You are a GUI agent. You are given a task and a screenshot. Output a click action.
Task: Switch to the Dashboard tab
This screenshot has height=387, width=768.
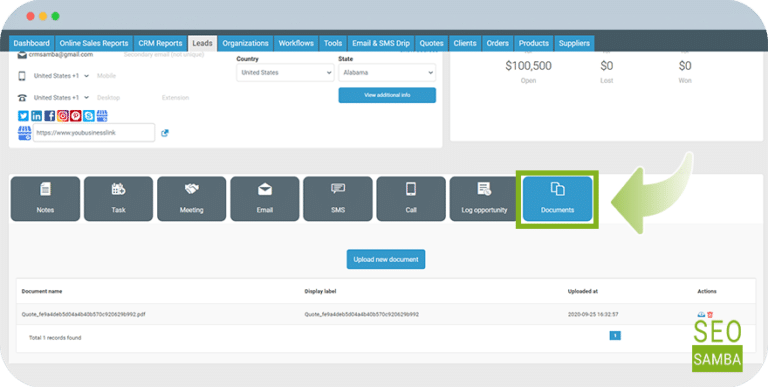pos(31,43)
